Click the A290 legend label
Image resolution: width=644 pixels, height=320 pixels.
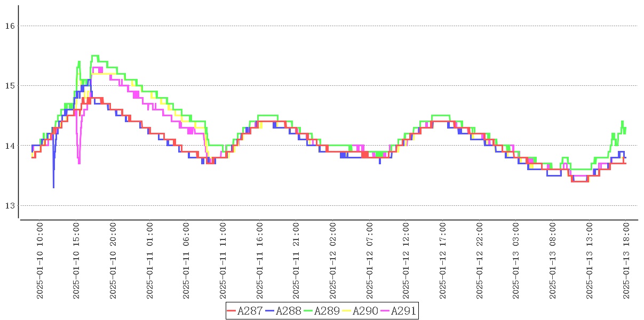[365, 311]
